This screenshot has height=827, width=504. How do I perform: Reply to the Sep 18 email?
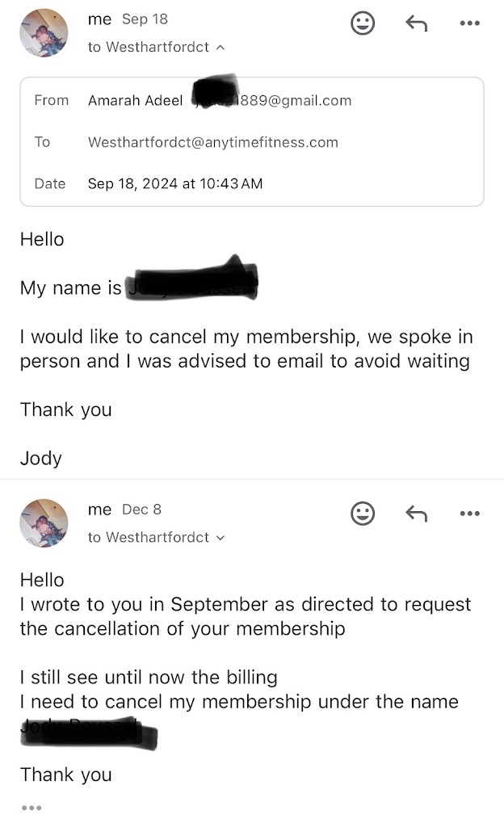click(x=416, y=23)
